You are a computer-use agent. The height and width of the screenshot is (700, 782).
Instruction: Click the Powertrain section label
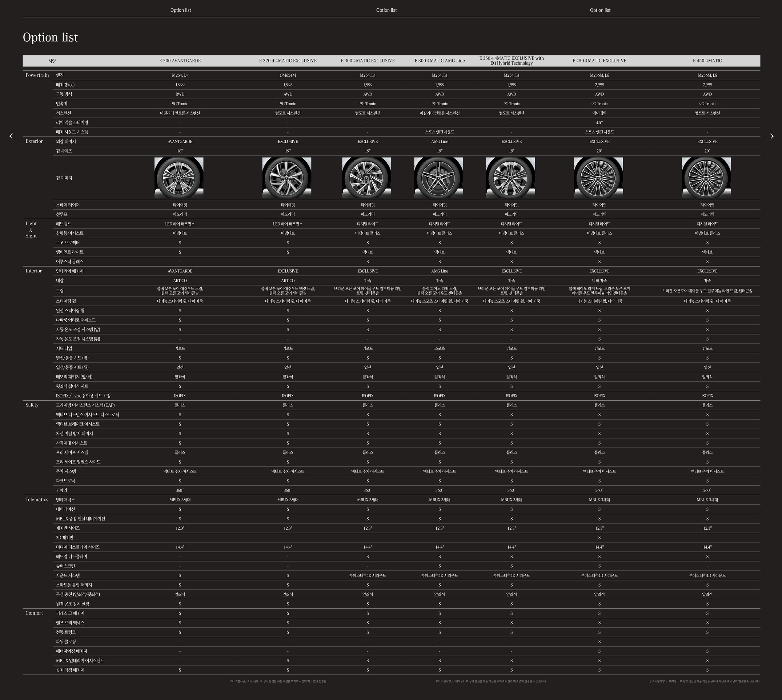click(x=37, y=76)
